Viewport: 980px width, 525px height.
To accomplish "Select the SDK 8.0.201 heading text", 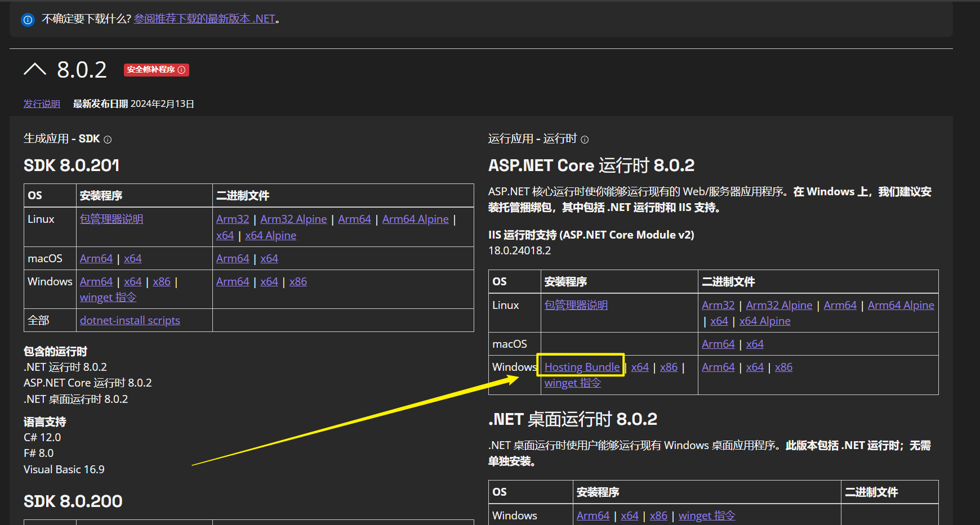I will pyautogui.click(x=72, y=165).
